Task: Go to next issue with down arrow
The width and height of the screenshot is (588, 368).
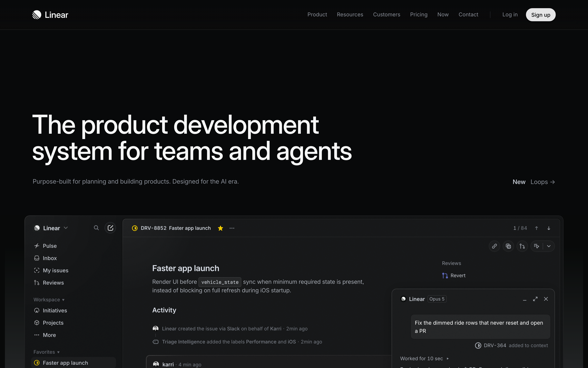Action: (x=549, y=228)
